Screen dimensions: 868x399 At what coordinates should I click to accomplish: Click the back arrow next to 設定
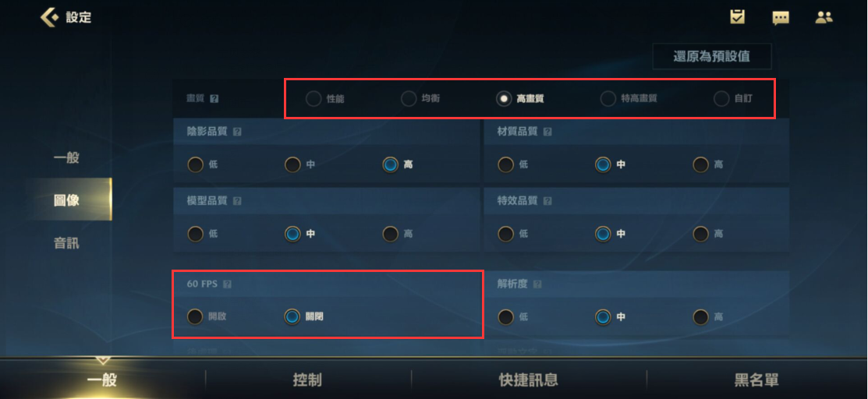tap(49, 17)
